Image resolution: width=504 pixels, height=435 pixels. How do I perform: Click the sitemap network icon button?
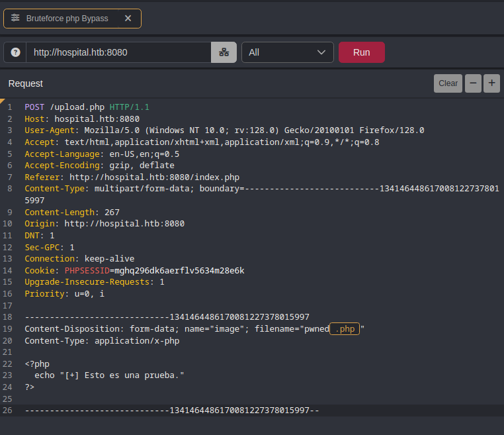224,52
